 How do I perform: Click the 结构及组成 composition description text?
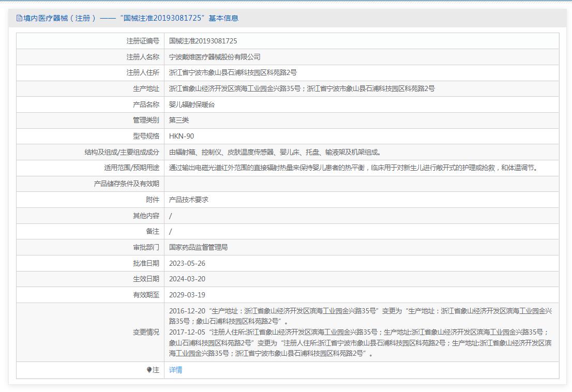point(275,152)
